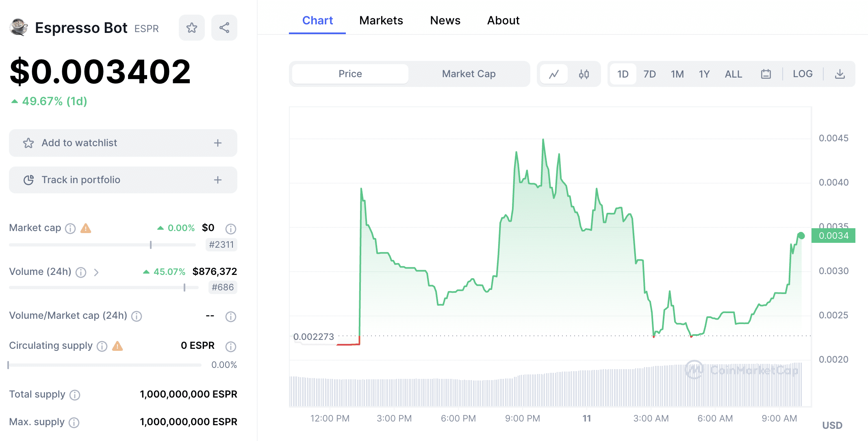
Task: Click the green endpoint dot on the price line
Action: click(801, 236)
